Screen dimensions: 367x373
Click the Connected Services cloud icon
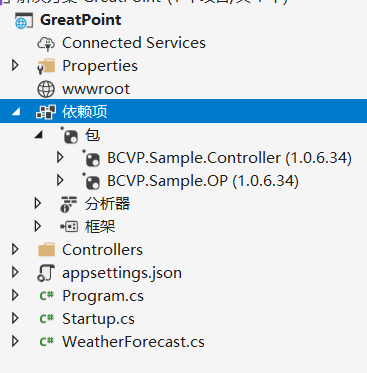tap(46, 43)
